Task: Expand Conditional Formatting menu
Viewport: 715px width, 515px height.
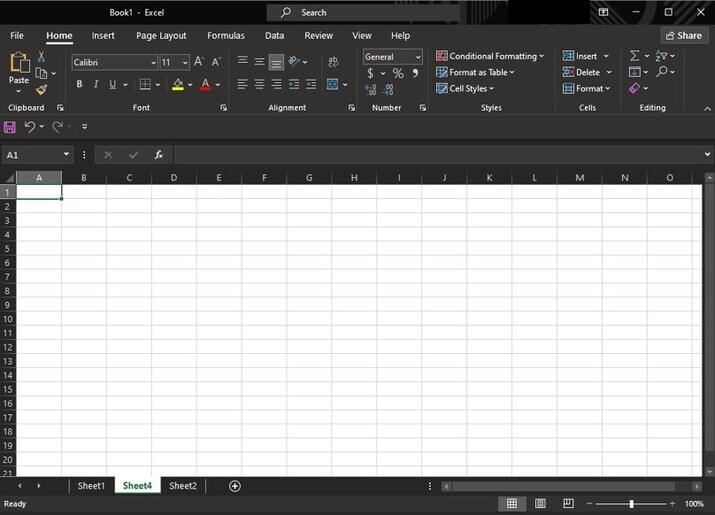Action: [490, 56]
